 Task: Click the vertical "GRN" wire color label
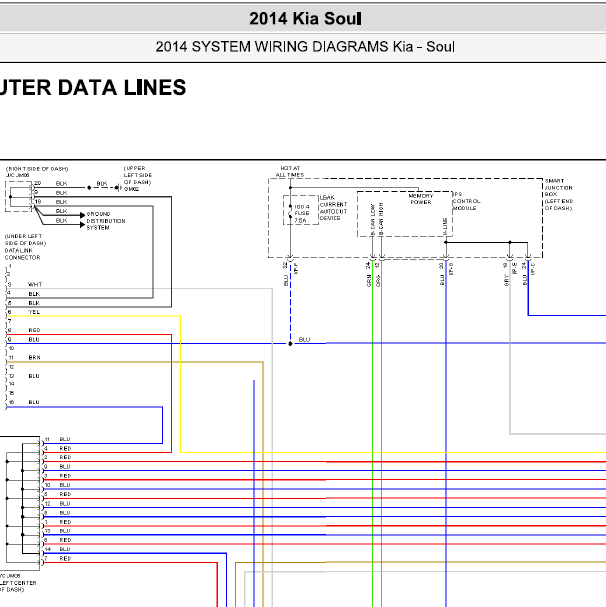[x=369, y=281]
